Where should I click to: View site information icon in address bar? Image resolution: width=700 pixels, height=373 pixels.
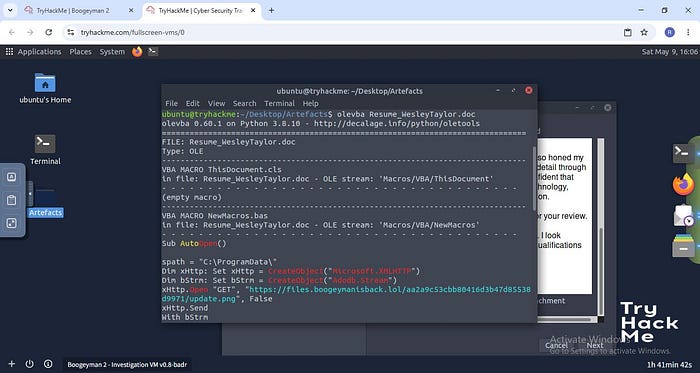(x=71, y=32)
